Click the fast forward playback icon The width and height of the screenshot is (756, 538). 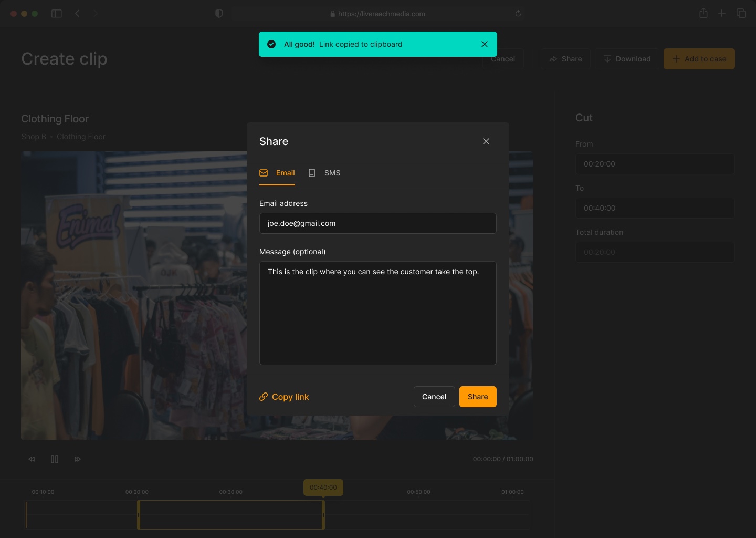tap(78, 459)
